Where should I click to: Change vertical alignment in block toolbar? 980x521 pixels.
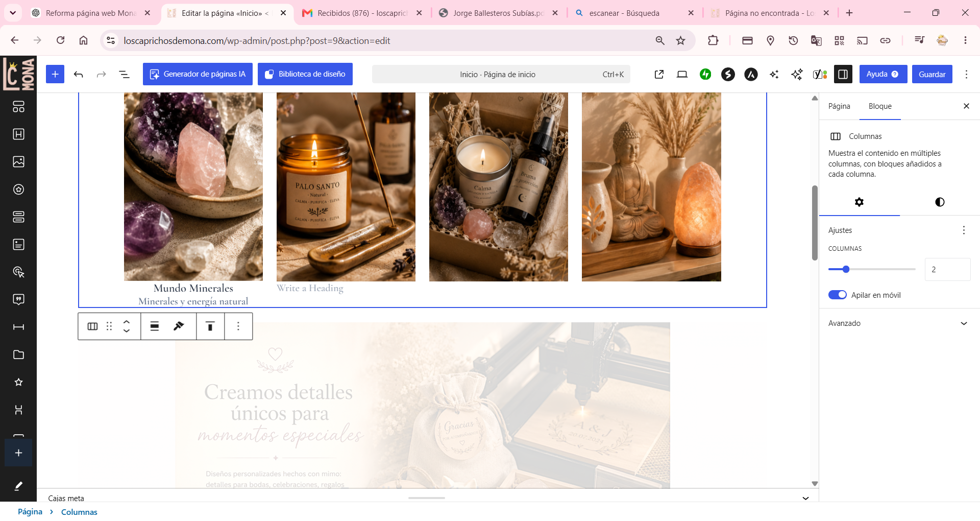click(x=210, y=326)
